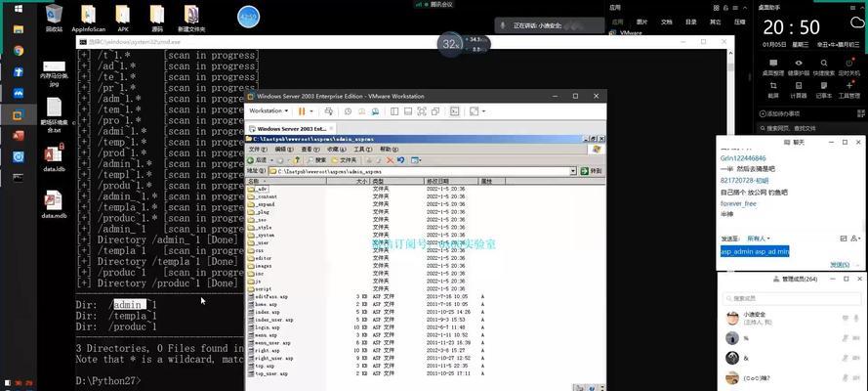Screen dimensions: 868x391
Task: Open 定时关机 timer shutdown tool
Action: coord(848,67)
